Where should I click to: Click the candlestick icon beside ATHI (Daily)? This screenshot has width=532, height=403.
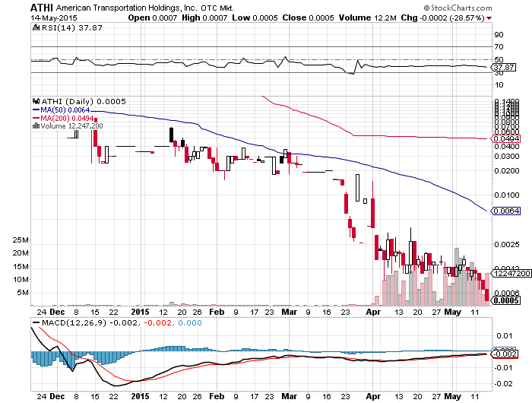36,101
